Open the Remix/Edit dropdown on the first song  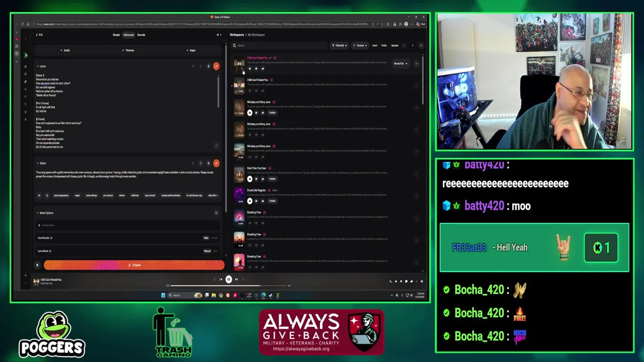tap(400, 63)
